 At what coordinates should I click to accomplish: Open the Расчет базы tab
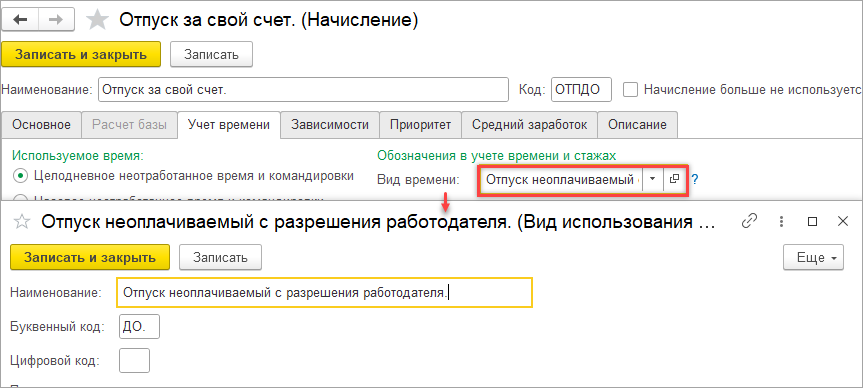(129, 124)
